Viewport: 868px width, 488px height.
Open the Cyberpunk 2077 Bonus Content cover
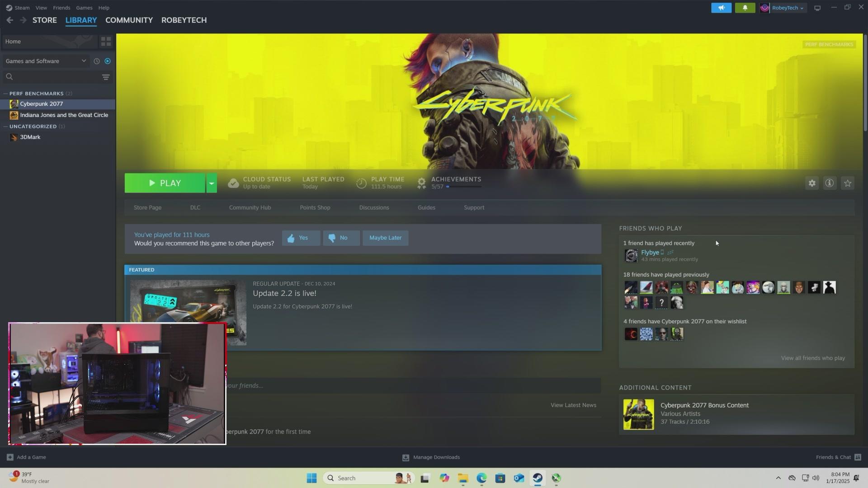(638, 414)
